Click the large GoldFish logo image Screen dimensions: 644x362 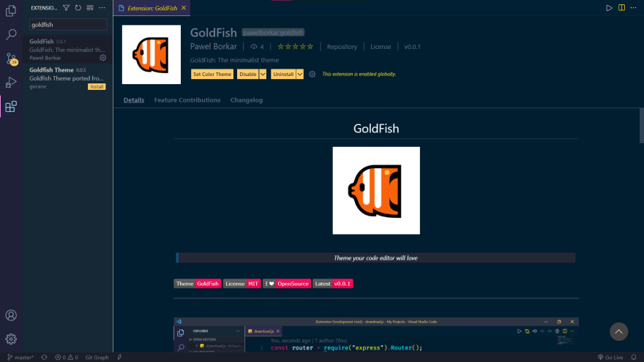pyautogui.click(x=376, y=190)
